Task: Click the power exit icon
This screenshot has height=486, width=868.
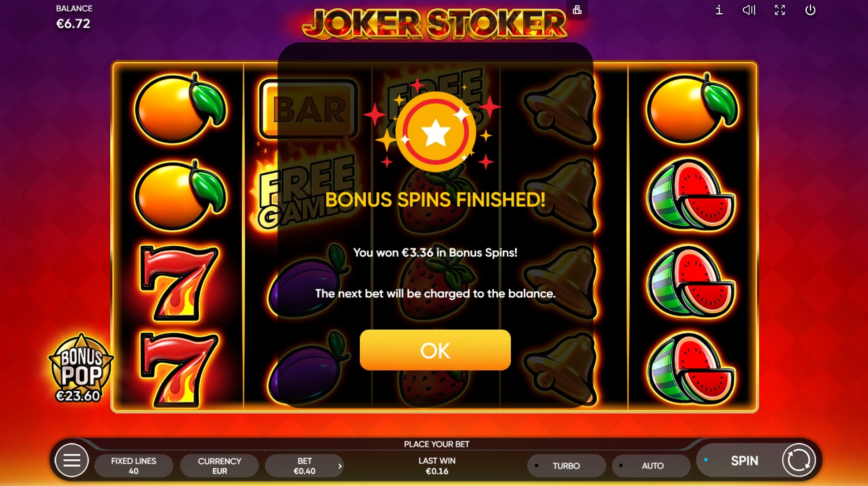Action: pos(810,10)
